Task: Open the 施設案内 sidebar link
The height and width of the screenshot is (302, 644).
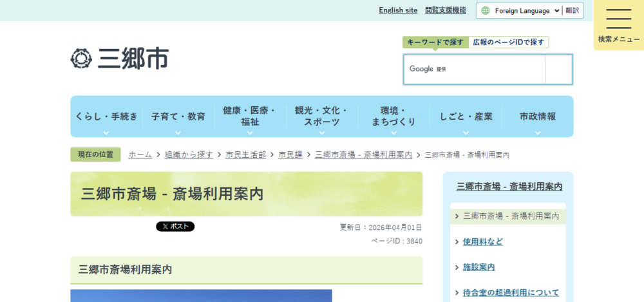Action: coord(479,267)
